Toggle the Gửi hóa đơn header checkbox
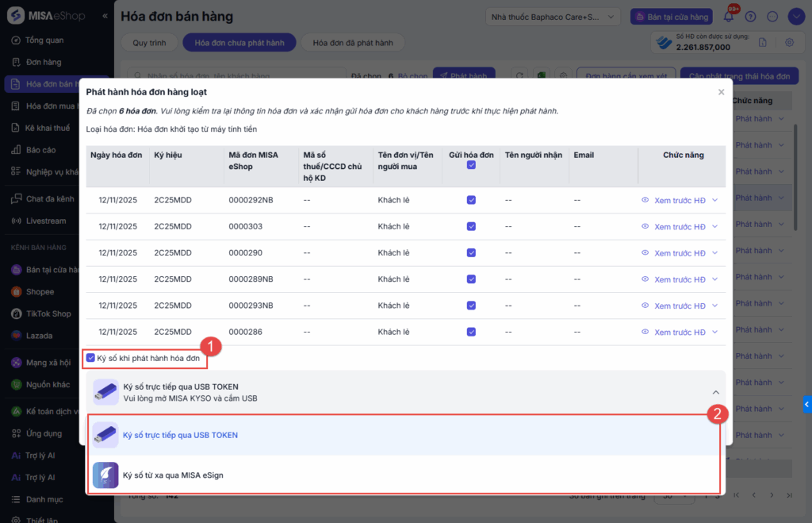 click(x=472, y=165)
